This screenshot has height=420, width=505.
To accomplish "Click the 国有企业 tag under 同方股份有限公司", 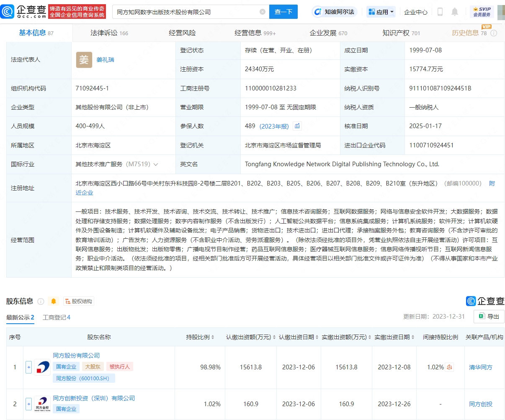I will (66, 366).
